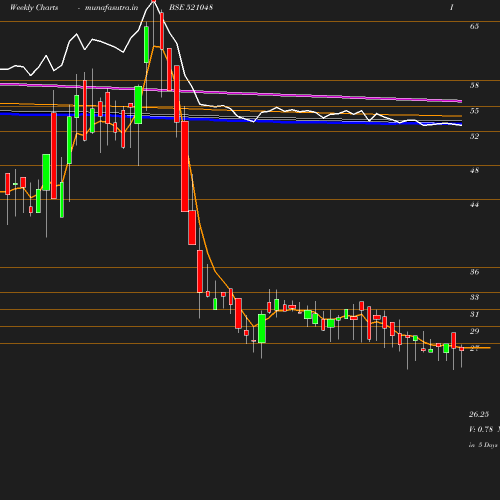Image resolution: width=500 pixels, height=500 pixels.
Task: Click the 26.25 closing price value
Action: (479, 414)
